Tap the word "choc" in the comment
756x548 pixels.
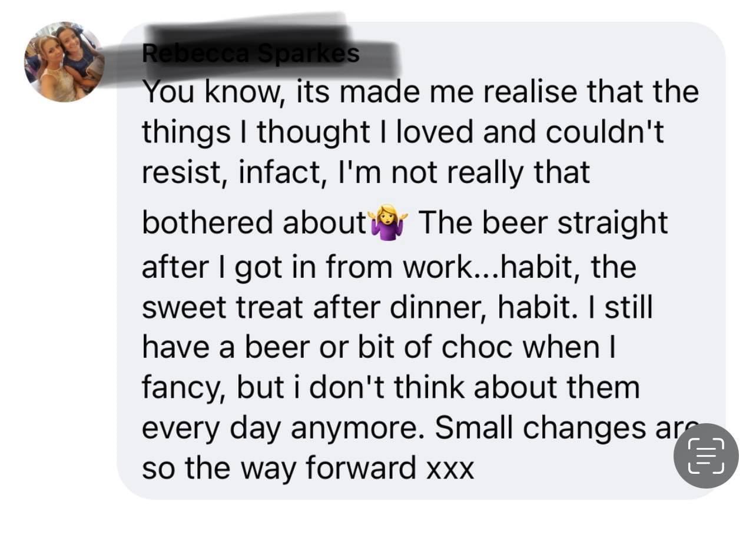click(477, 347)
